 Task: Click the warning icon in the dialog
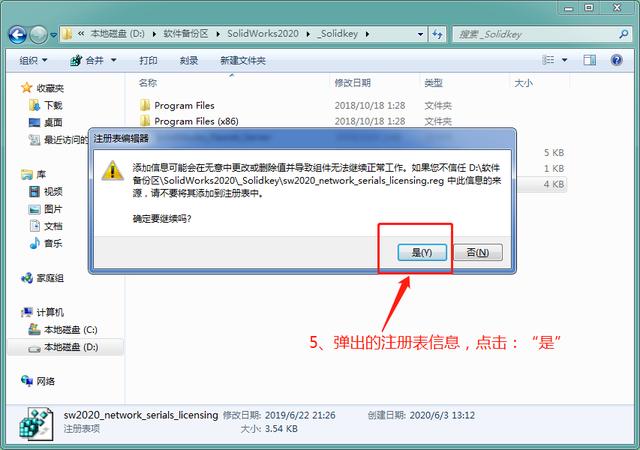tap(112, 171)
